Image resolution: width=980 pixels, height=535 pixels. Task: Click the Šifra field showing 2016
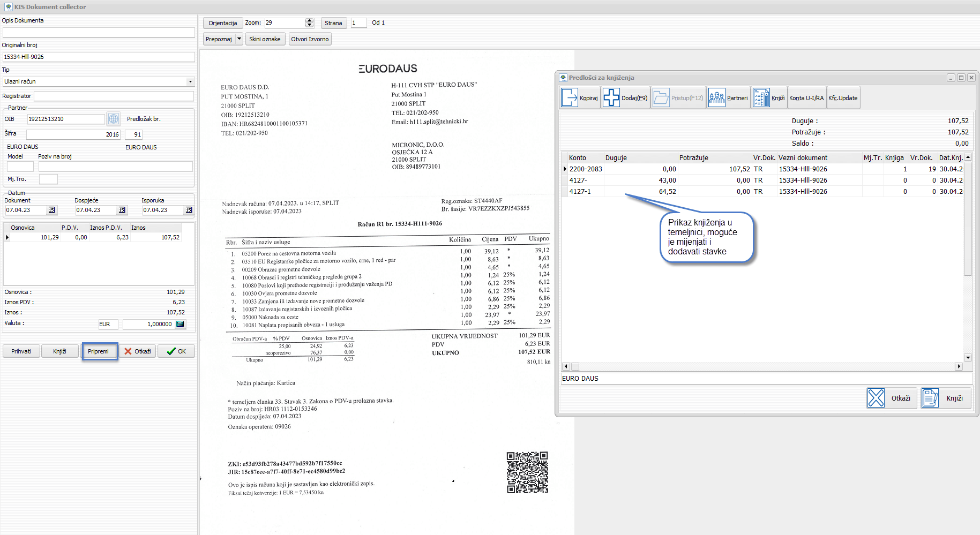[73, 134]
